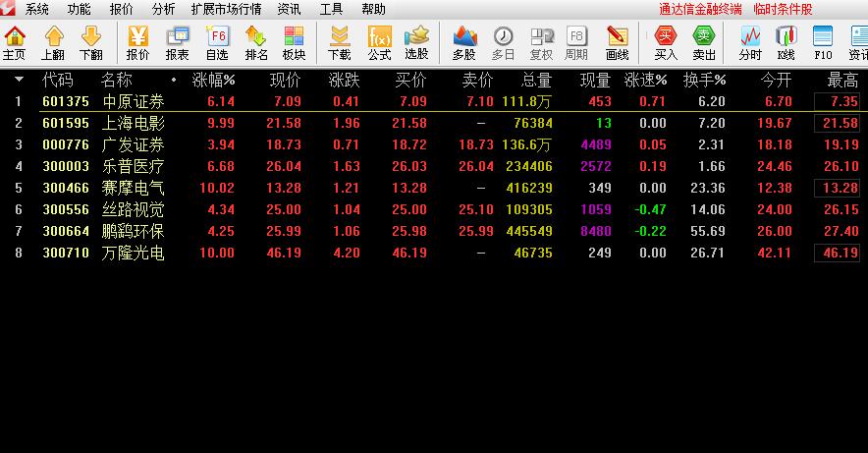Click the 多日 multi-day clock icon
Image resolution: width=868 pixels, height=453 pixels.
(x=503, y=43)
